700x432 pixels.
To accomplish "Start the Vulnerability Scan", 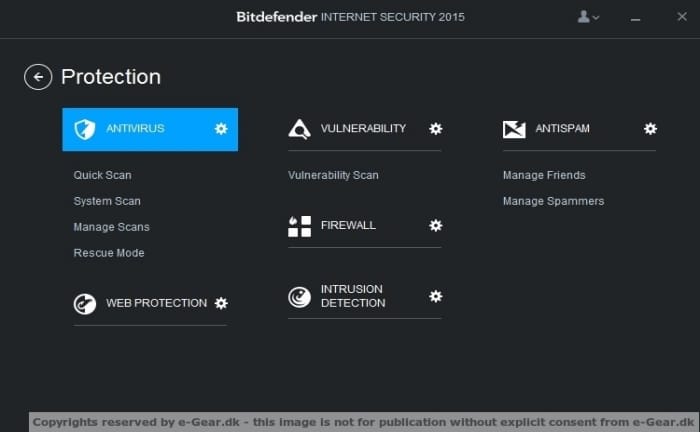I will [x=333, y=175].
